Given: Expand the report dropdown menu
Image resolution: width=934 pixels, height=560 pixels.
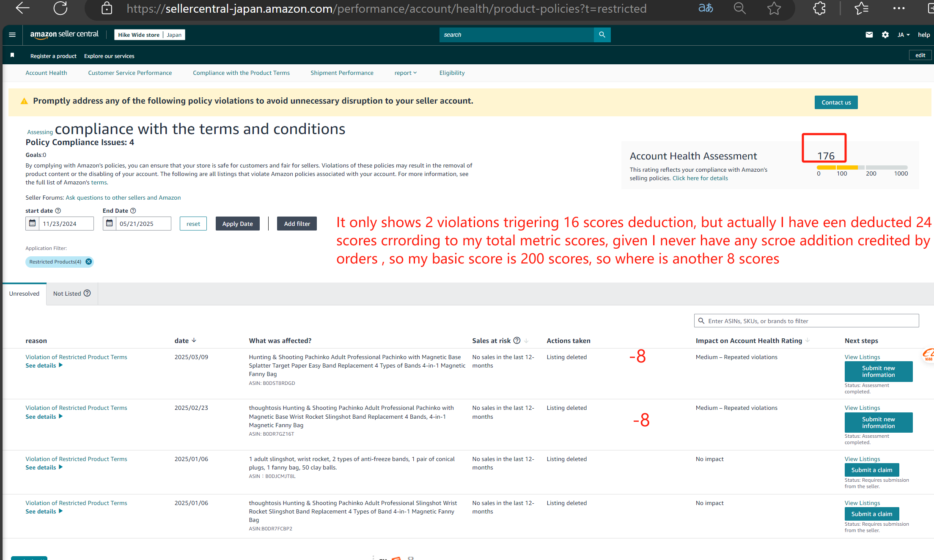Looking at the screenshot, I should pos(406,73).
